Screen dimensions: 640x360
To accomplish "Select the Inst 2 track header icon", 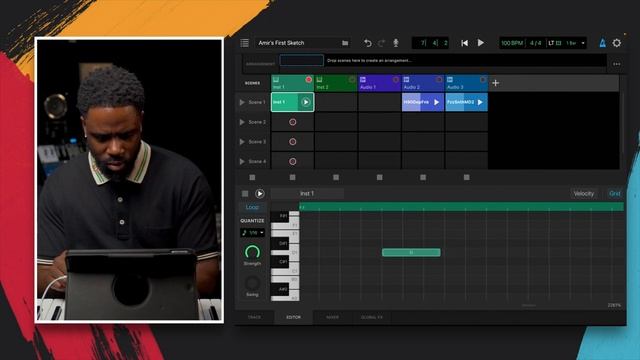I will pos(320,79).
